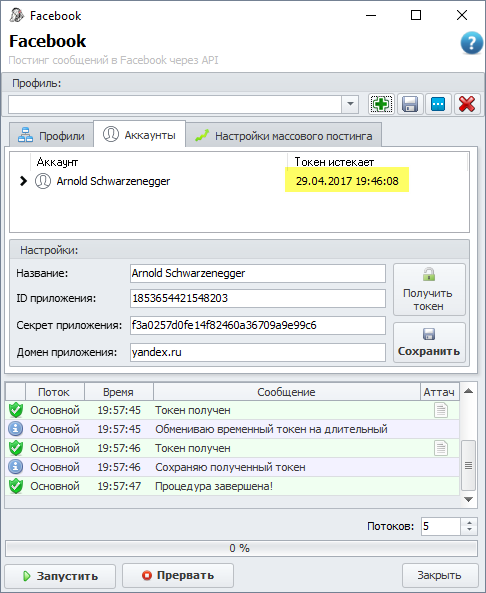Image resolution: width=486 pixels, height=593 pixels.
Task: Open attachment icon of first log row
Action: pyautogui.click(x=441, y=410)
